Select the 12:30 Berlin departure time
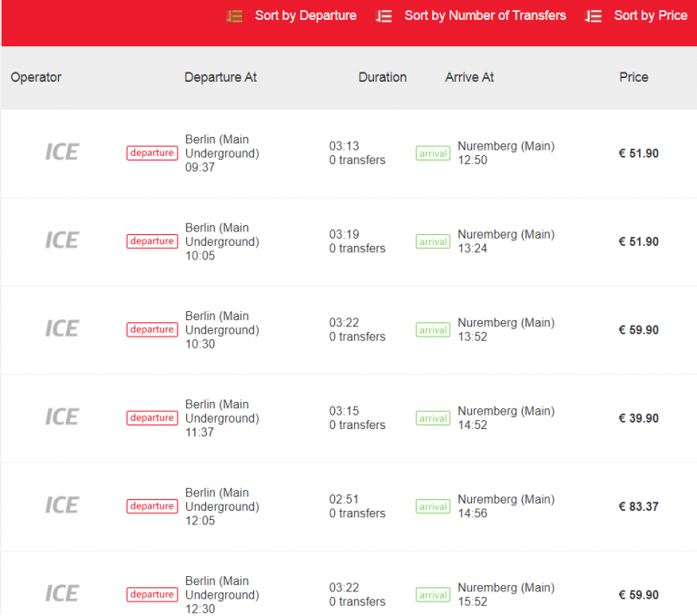The height and width of the screenshot is (616, 697). [x=200, y=610]
